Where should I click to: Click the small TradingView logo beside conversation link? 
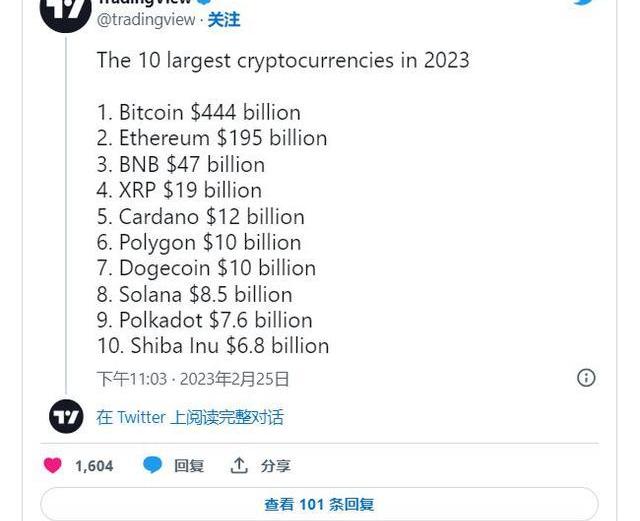(x=66, y=416)
